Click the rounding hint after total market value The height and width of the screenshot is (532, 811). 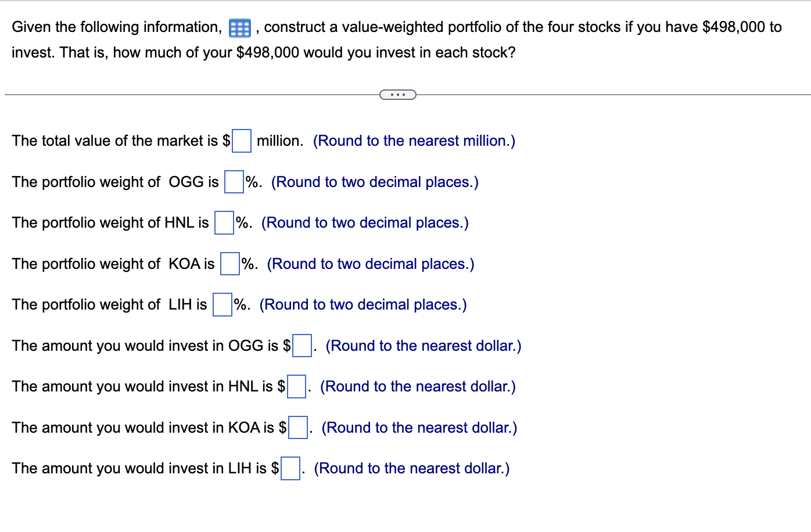(414, 141)
